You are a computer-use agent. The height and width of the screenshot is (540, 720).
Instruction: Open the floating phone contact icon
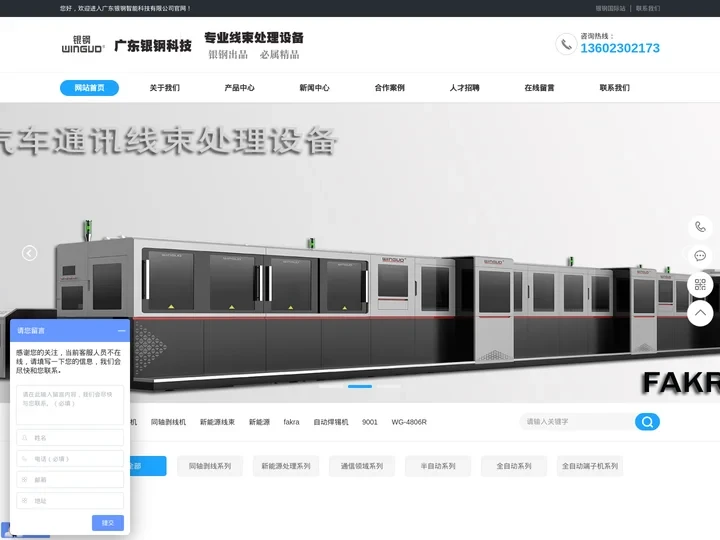700,227
